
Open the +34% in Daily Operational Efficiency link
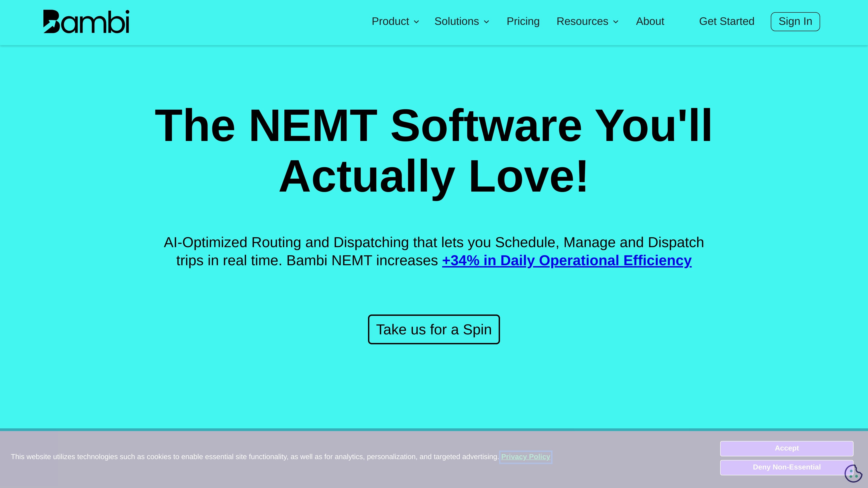567,260
